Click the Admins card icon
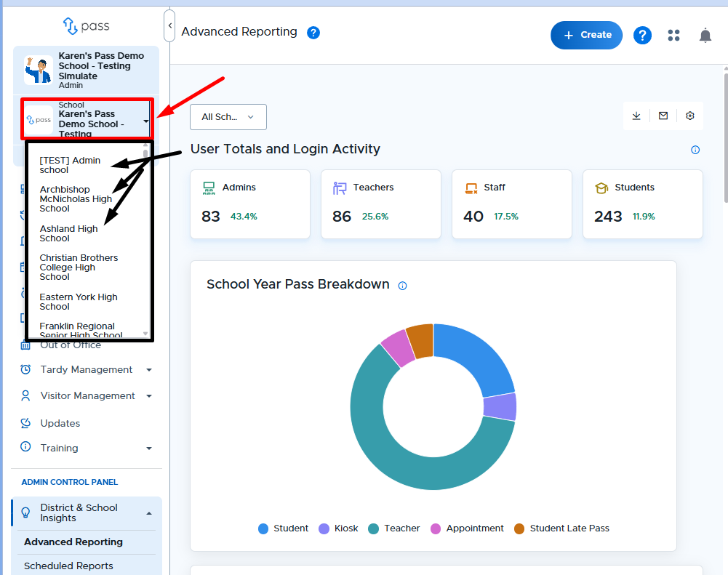This screenshot has width=728, height=575. [x=209, y=188]
